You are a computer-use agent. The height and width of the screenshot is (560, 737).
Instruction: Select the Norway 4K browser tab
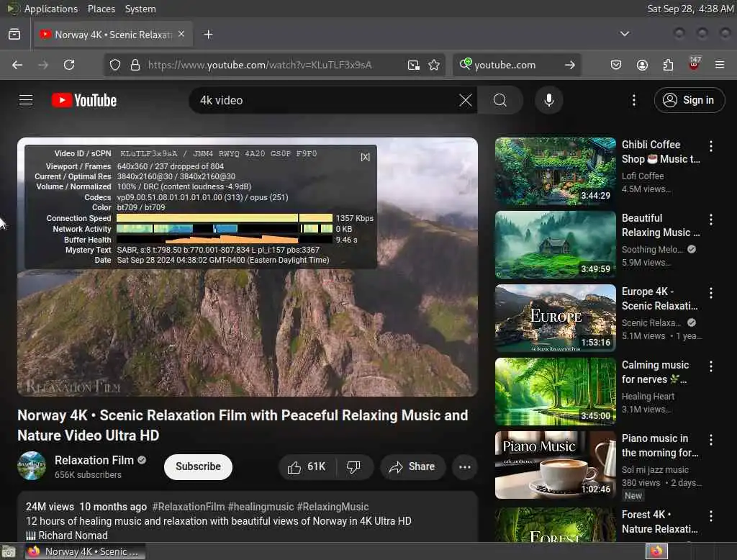113,35
